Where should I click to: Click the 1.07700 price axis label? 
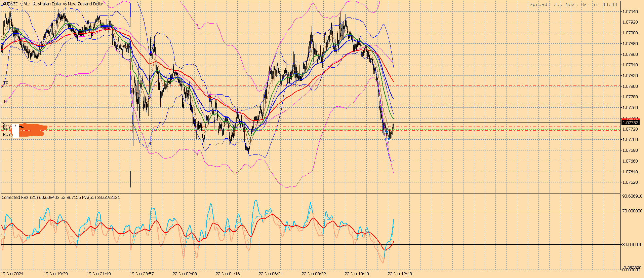pyautogui.click(x=630, y=140)
